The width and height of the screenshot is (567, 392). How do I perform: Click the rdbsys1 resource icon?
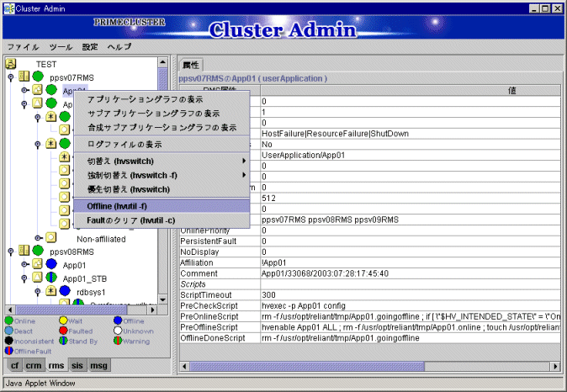tap(51, 291)
